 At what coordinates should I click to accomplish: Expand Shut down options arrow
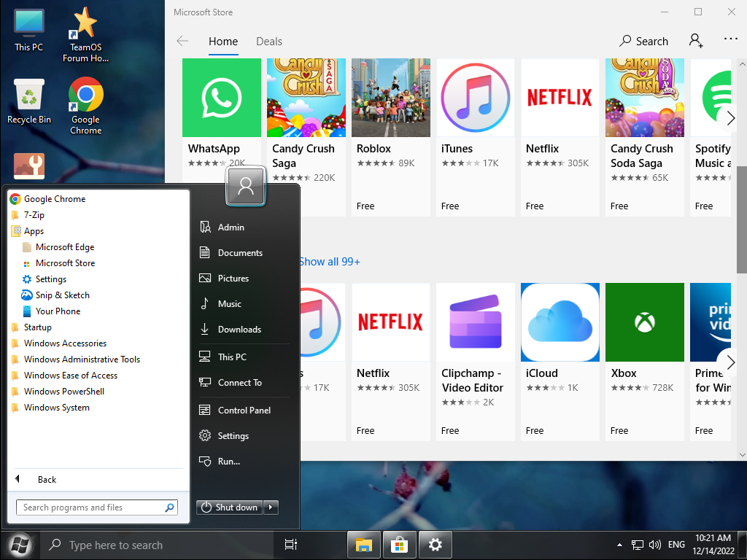point(271,507)
